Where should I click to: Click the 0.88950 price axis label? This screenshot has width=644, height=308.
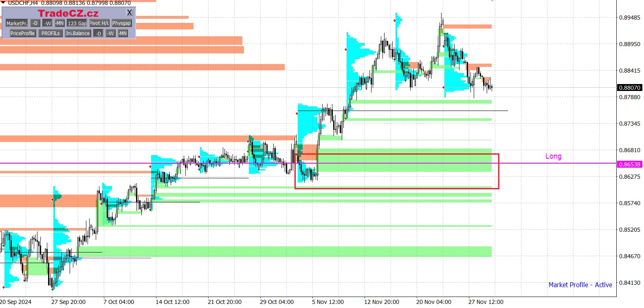(x=629, y=44)
